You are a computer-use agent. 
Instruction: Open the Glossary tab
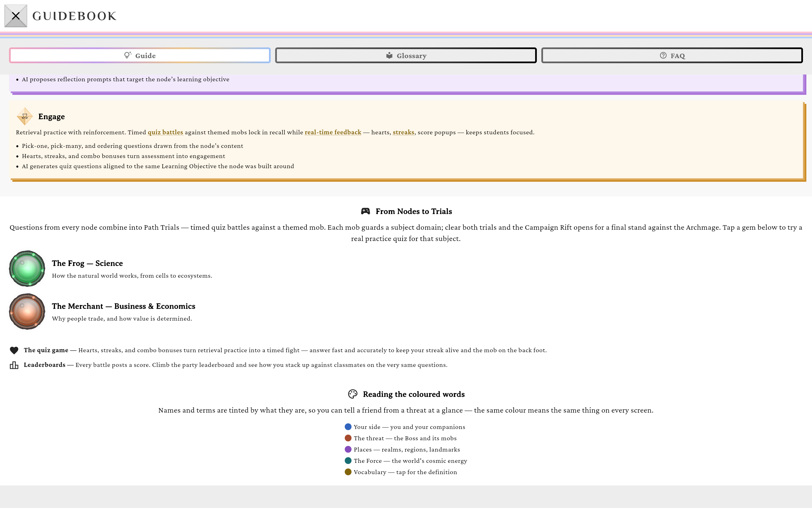(406, 55)
